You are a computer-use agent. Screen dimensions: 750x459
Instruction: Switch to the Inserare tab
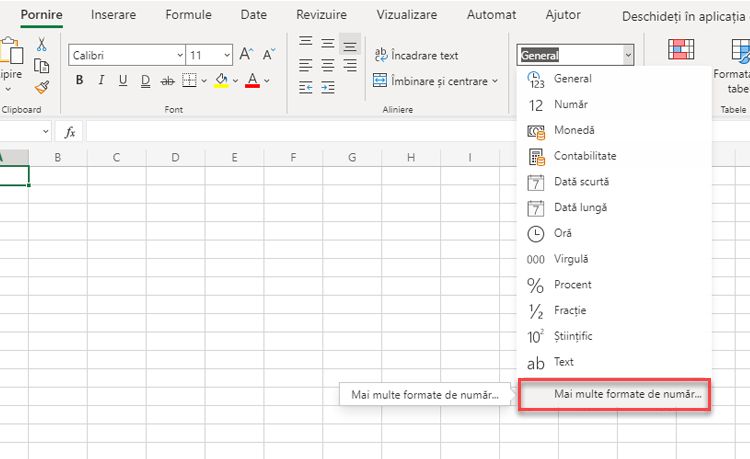point(113,15)
